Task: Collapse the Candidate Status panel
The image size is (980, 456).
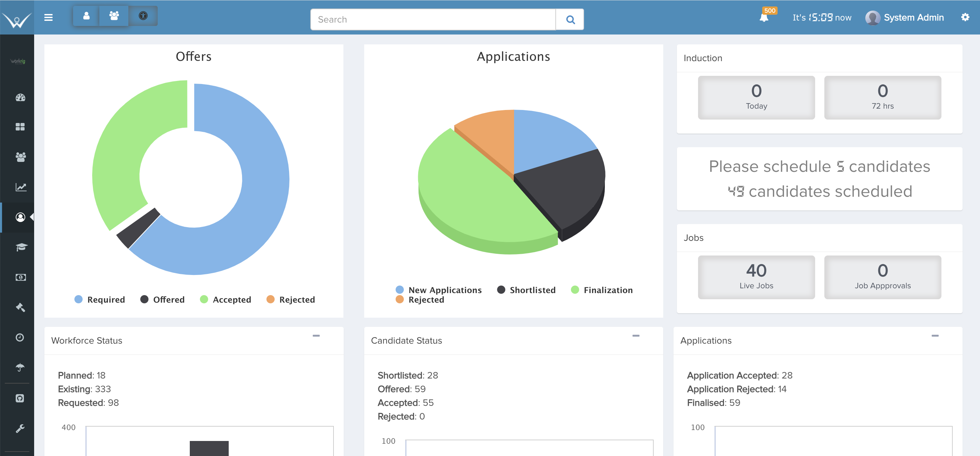Action: (x=635, y=335)
